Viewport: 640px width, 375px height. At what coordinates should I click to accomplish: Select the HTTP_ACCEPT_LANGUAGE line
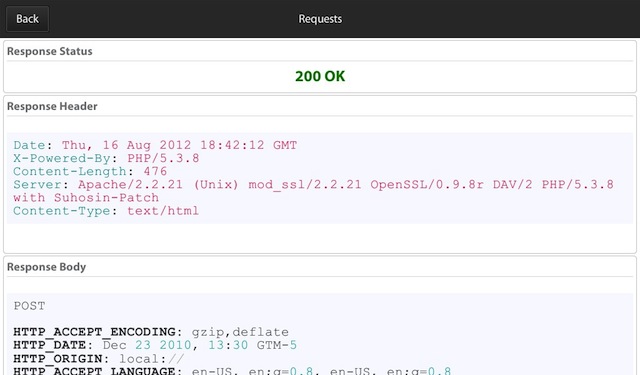click(232, 371)
